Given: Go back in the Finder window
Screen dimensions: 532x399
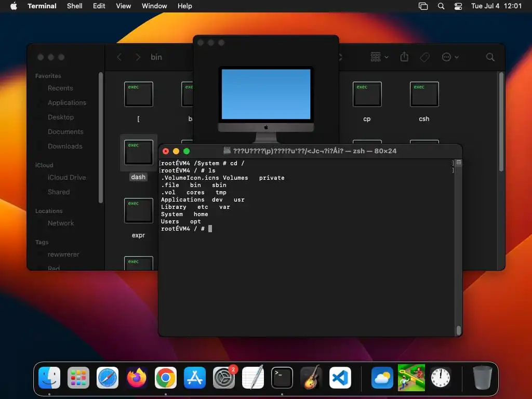Looking at the screenshot, I should pos(119,57).
